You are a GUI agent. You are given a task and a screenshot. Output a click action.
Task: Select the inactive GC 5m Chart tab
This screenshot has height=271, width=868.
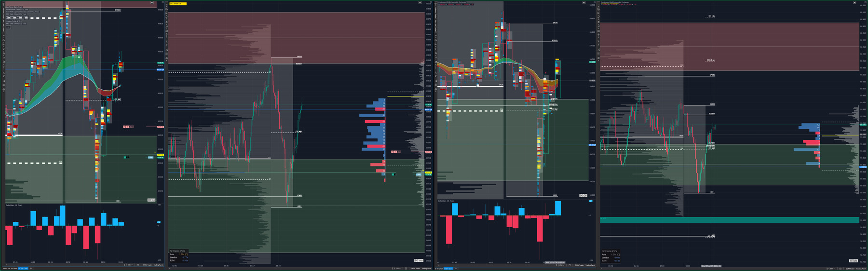coord(13,269)
